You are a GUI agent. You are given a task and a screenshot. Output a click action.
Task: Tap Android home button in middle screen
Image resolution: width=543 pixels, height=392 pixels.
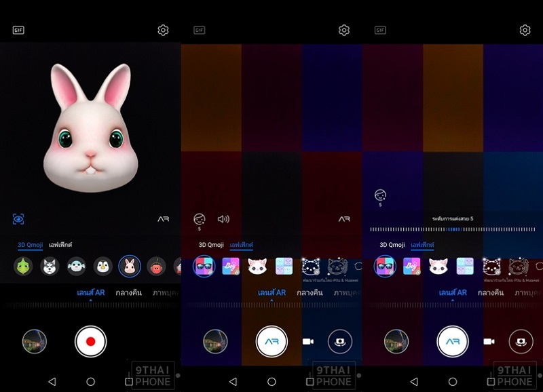tap(272, 382)
